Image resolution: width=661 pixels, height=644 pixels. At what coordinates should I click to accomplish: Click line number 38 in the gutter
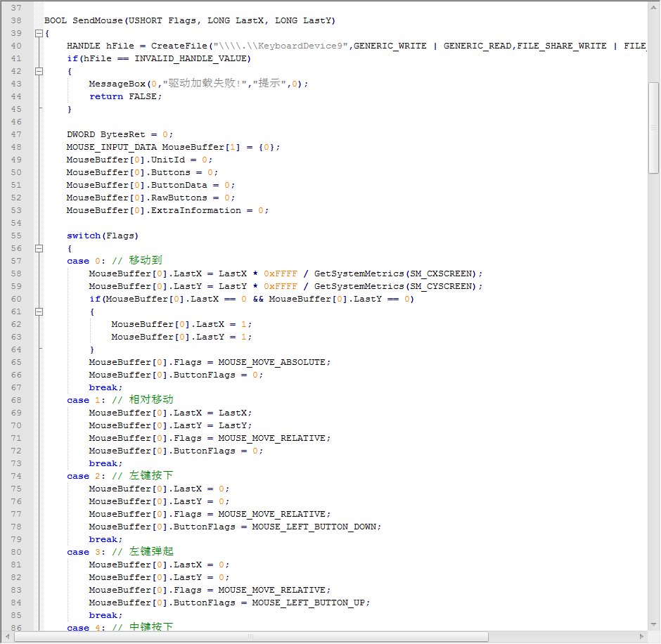16,21
